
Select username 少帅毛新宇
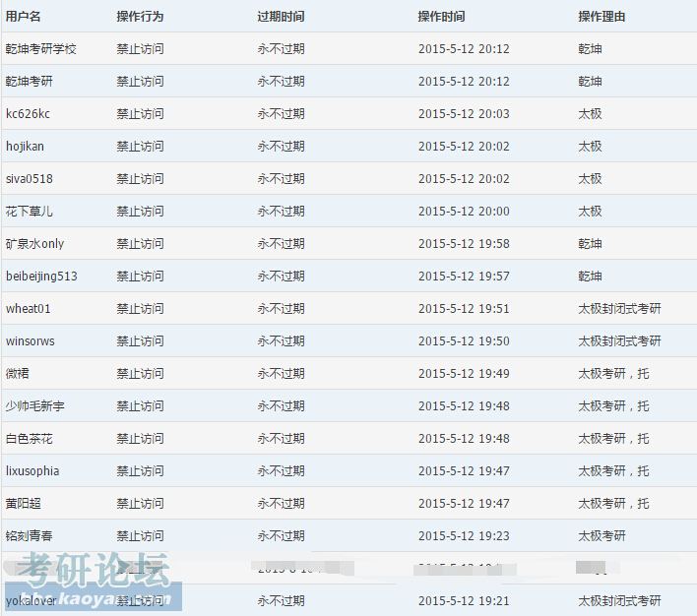[x=35, y=405]
